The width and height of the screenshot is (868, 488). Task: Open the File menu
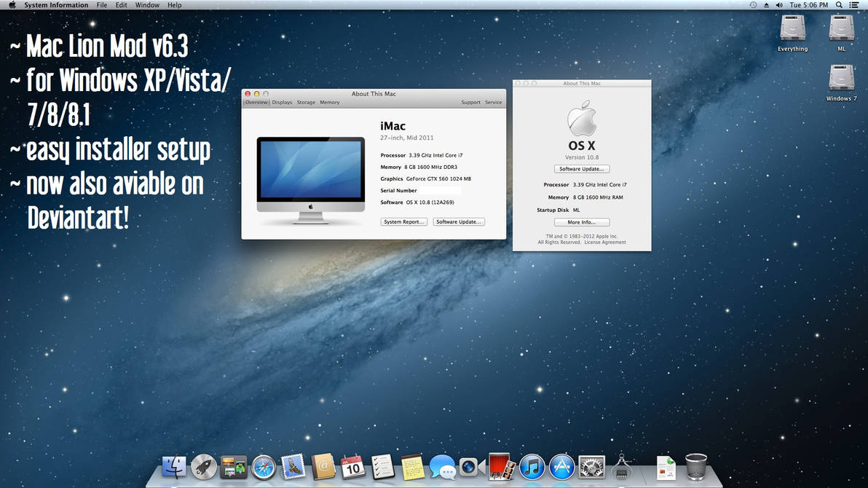tap(102, 5)
